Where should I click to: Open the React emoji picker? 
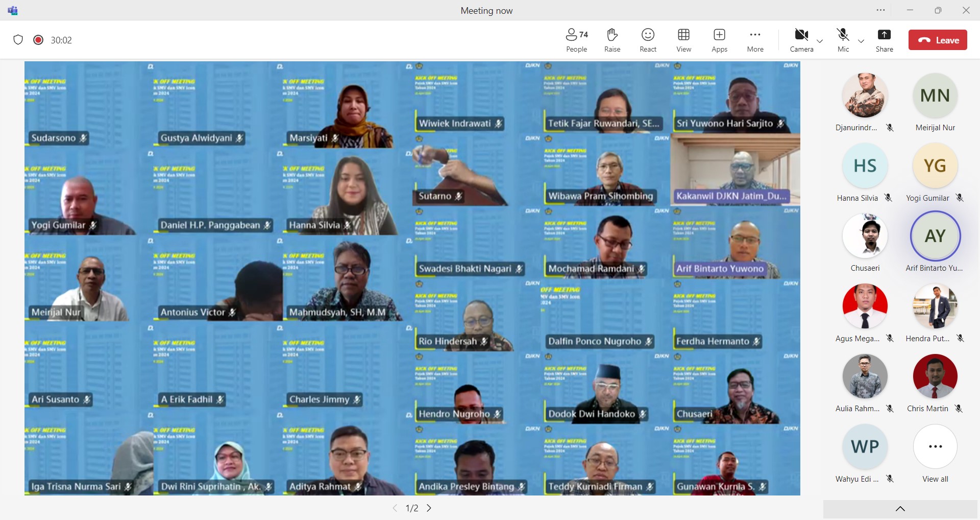pyautogui.click(x=648, y=40)
